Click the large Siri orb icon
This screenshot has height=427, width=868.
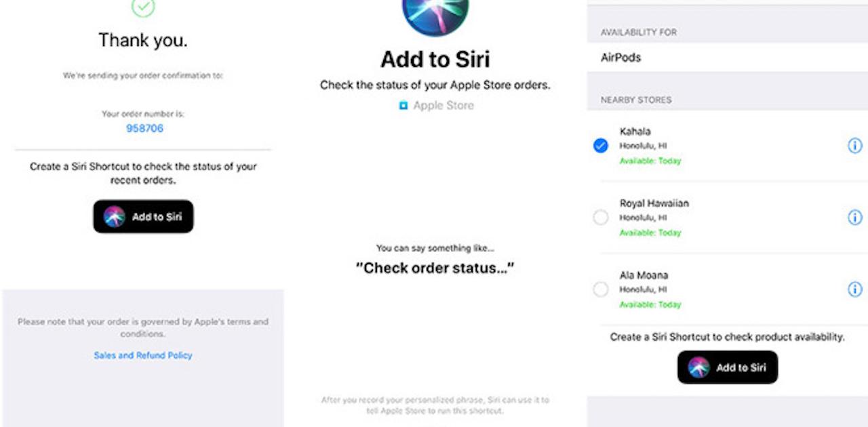435,12
